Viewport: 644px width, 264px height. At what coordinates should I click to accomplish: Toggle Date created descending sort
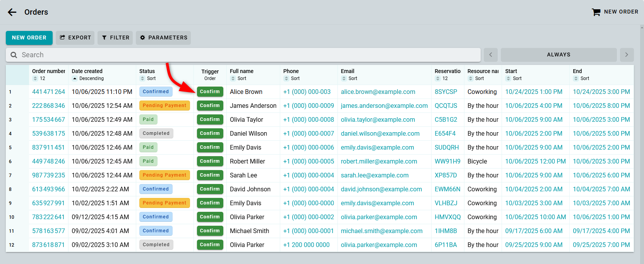[x=75, y=78]
